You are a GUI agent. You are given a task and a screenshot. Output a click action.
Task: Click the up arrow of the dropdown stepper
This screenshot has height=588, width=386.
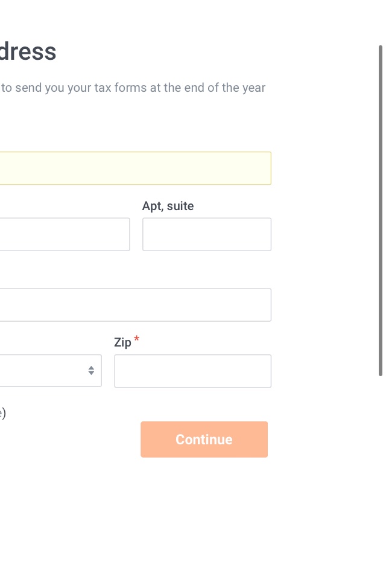[91, 368]
